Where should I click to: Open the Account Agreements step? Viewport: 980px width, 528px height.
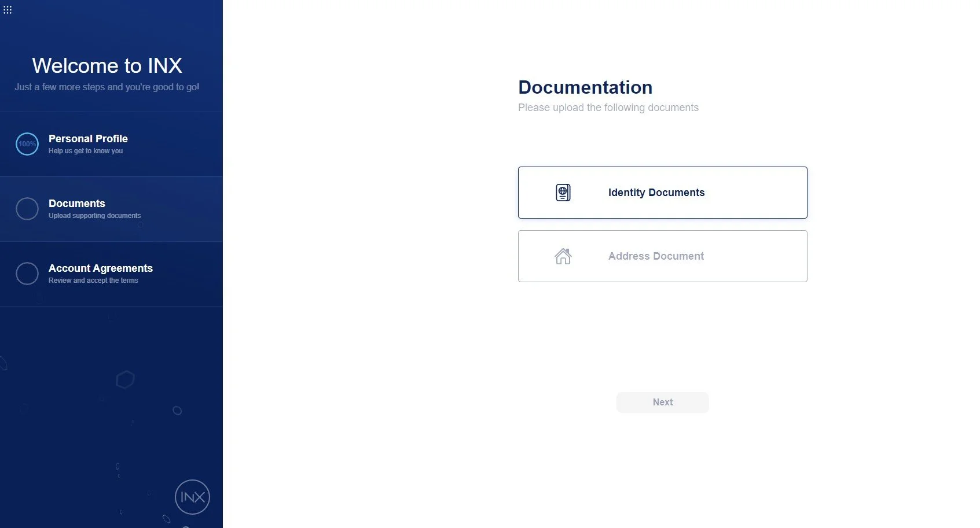pos(111,274)
